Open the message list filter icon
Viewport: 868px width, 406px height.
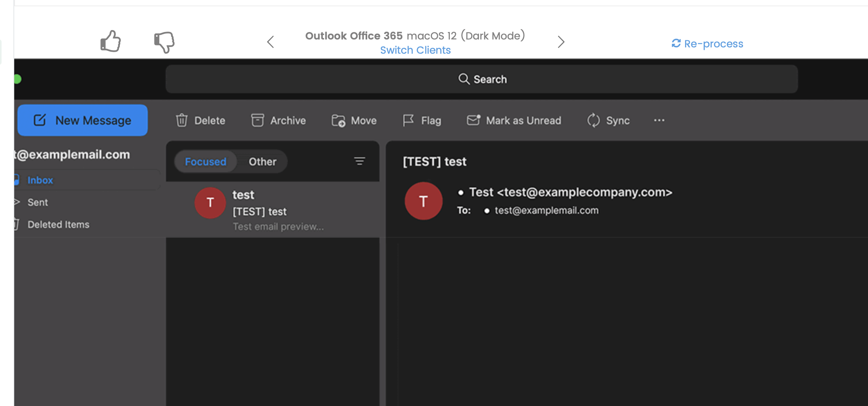359,161
